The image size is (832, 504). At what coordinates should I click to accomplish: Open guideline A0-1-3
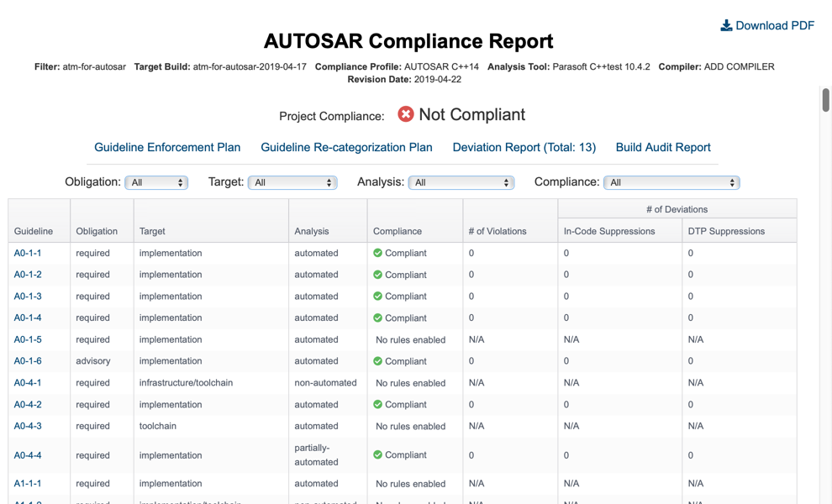(x=28, y=296)
